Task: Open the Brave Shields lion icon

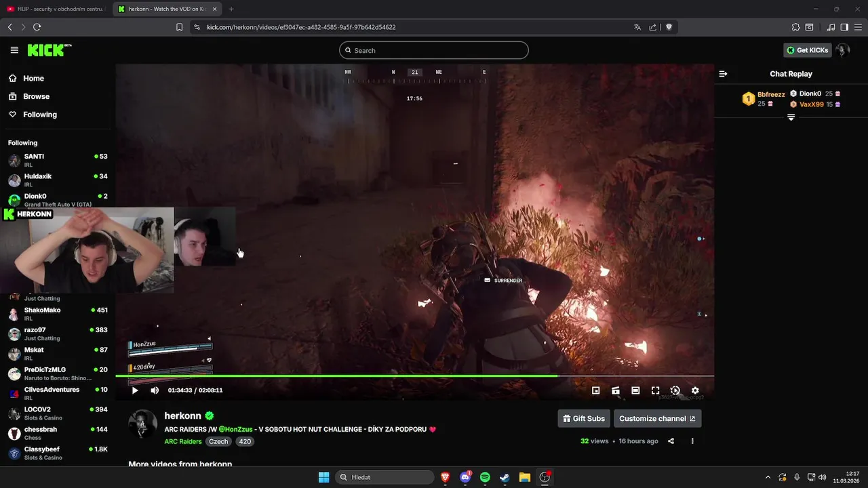Action: click(x=669, y=27)
